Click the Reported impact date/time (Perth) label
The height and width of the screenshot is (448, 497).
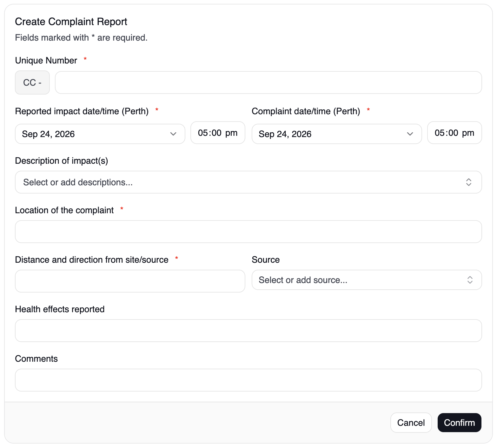click(x=82, y=111)
